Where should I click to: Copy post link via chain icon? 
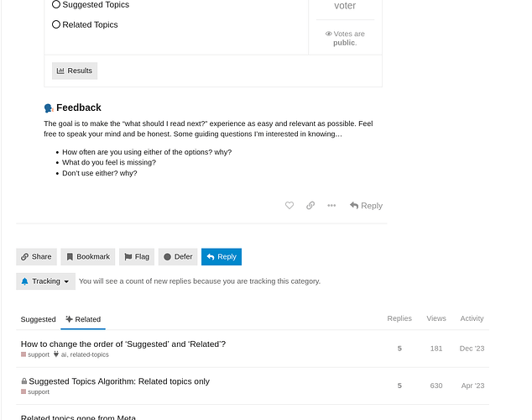pos(310,206)
